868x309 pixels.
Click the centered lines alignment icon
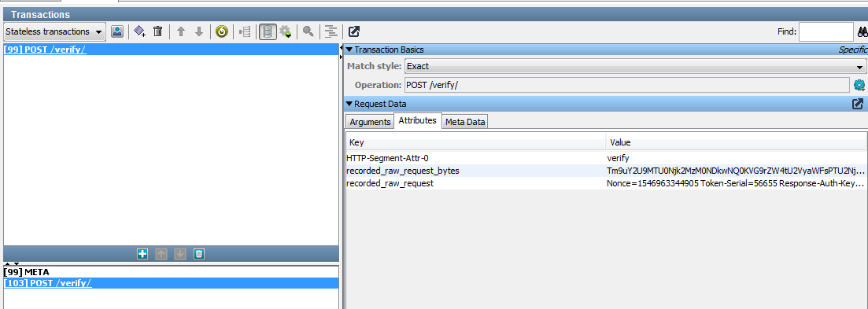[331, 31]
